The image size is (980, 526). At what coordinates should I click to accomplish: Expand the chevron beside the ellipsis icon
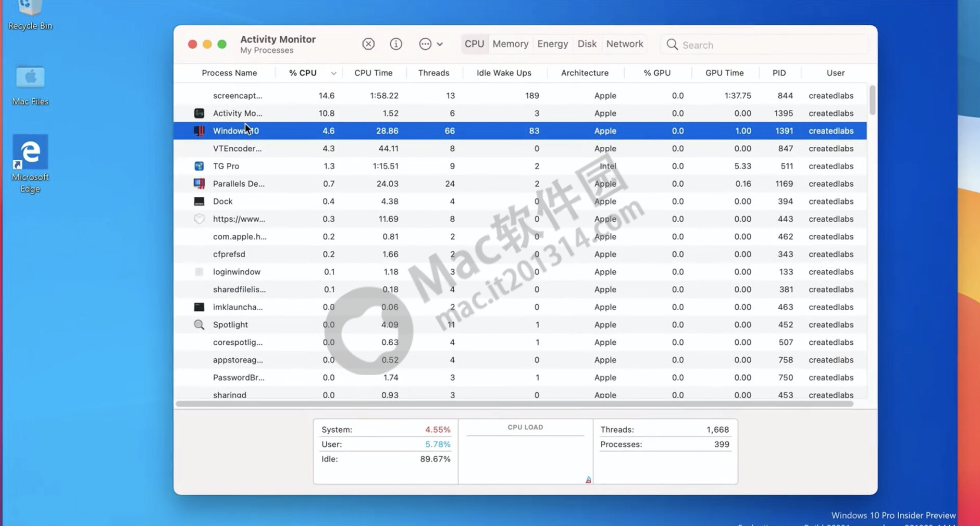440,44
